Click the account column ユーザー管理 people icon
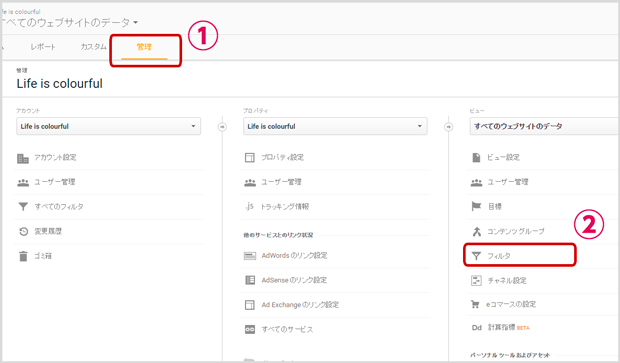This screenshot has height=363, width=620. tap(23, 183)
